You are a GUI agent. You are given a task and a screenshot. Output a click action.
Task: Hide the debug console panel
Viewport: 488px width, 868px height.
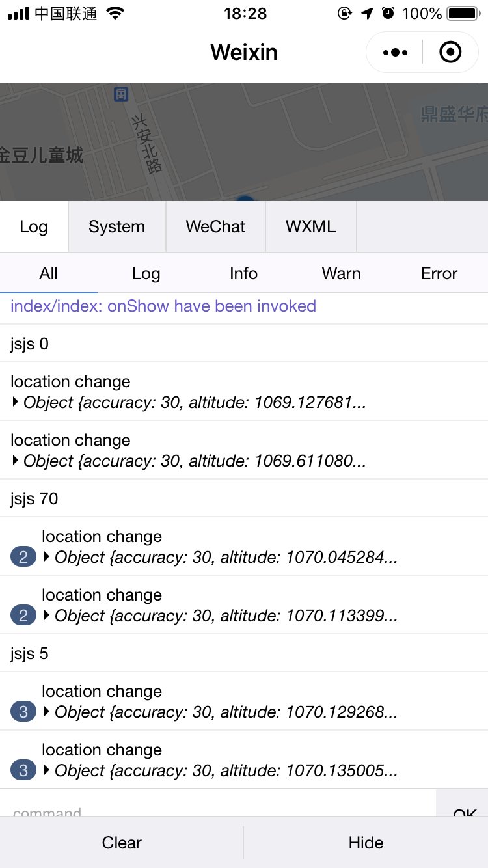[x=366, y=843]
